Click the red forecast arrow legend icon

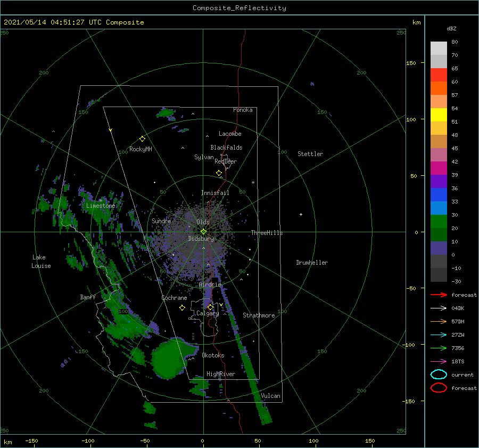[x=439, y=295]
